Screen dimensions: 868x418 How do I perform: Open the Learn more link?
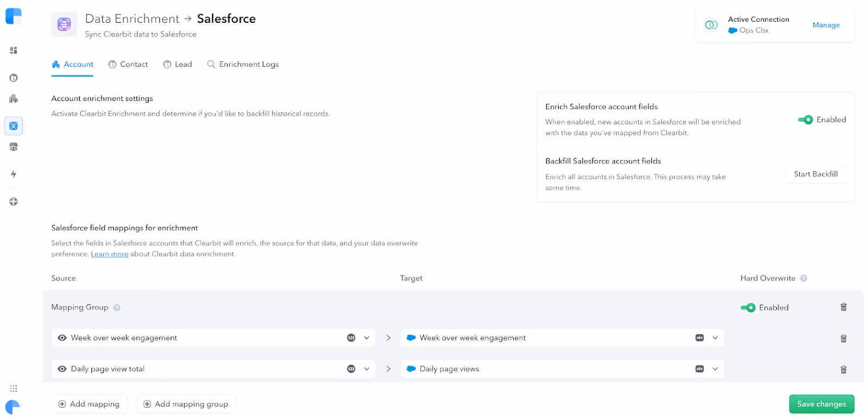click(110, 254)
